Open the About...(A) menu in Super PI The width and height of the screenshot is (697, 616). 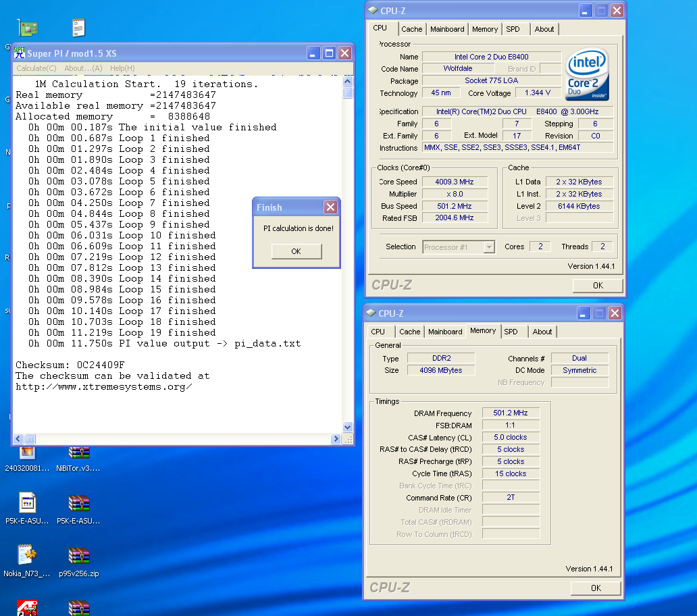(83, 68)
